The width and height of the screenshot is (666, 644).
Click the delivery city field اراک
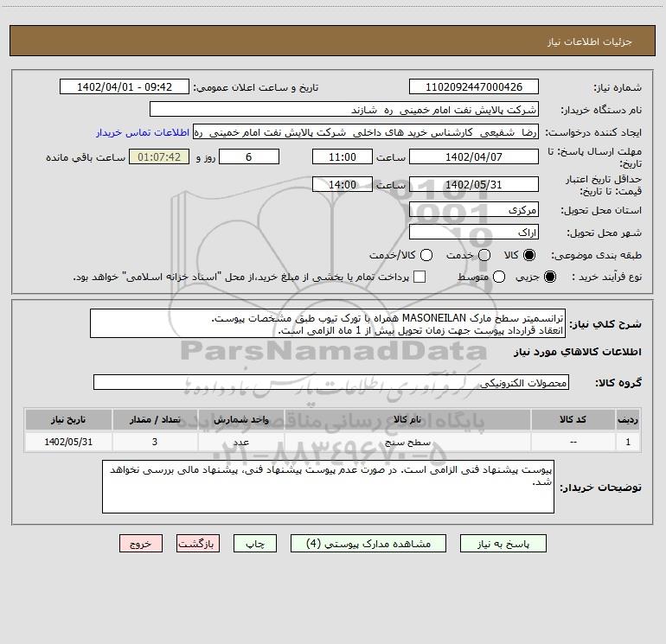tap(474, 233)
